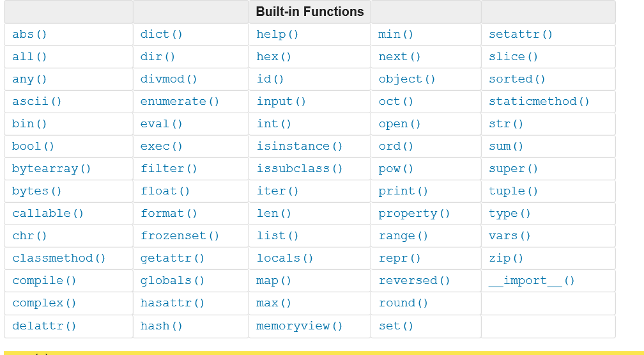
Task: Open the open() function link
Action: pyautogui.click(x=400, y=124)
